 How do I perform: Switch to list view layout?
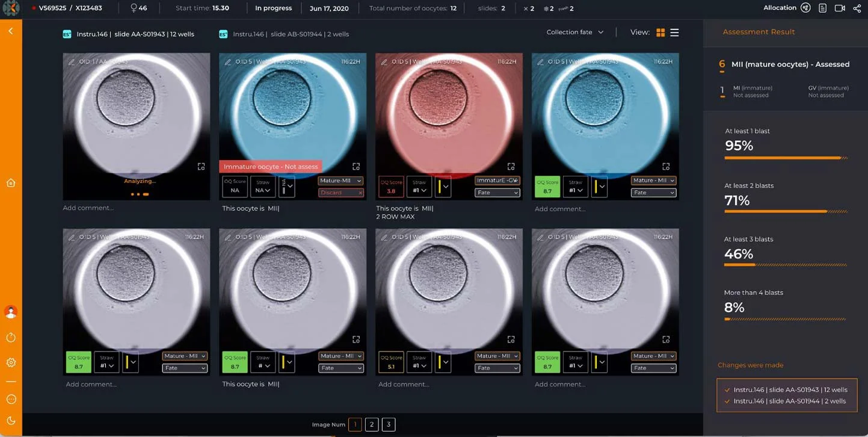(674, 33)
